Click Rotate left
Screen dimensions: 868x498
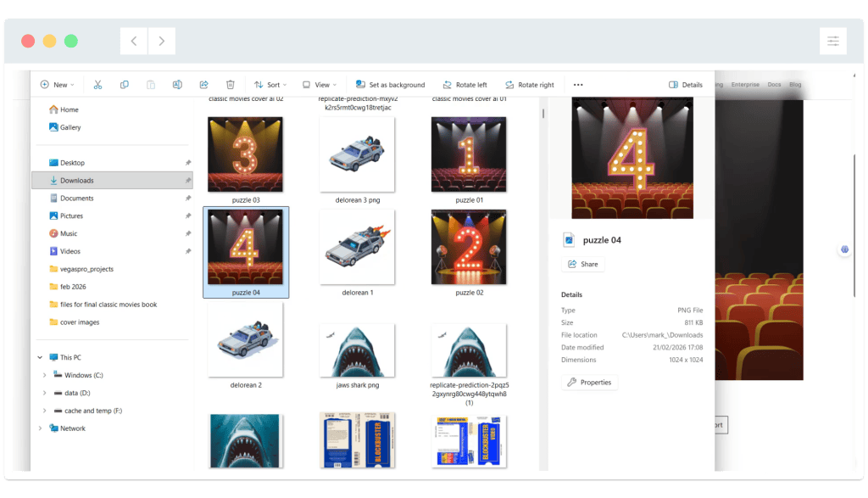pos(465,85)
